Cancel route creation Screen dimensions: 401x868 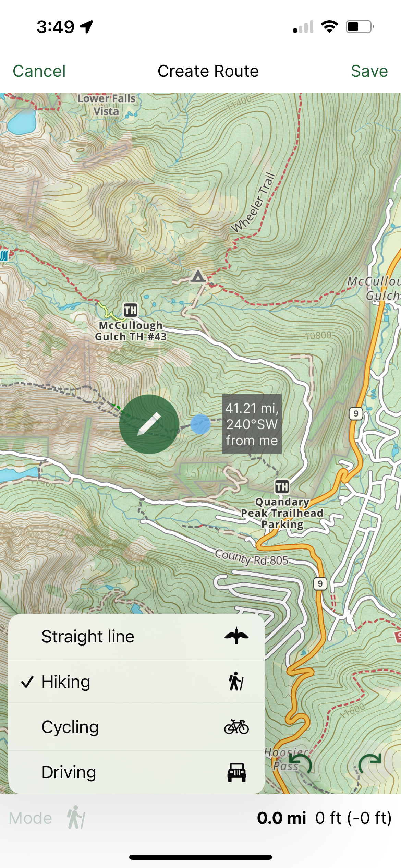click(39, 71)
